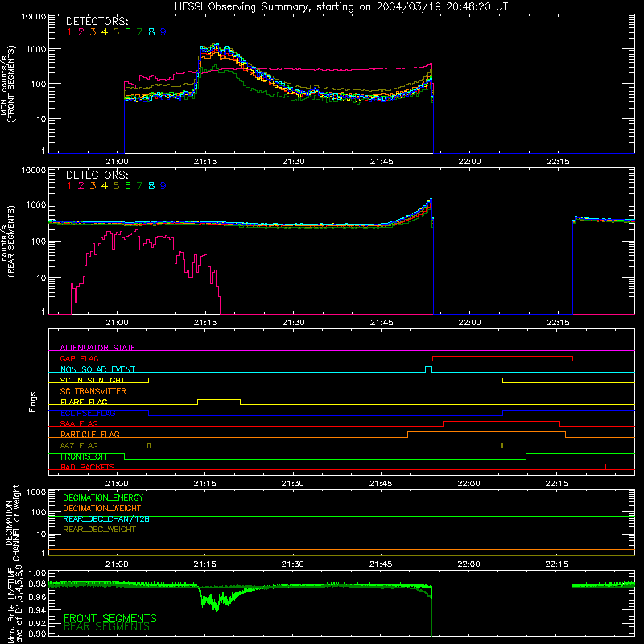Click the HESSI Observing Summary title text

[x=341, y=7]
